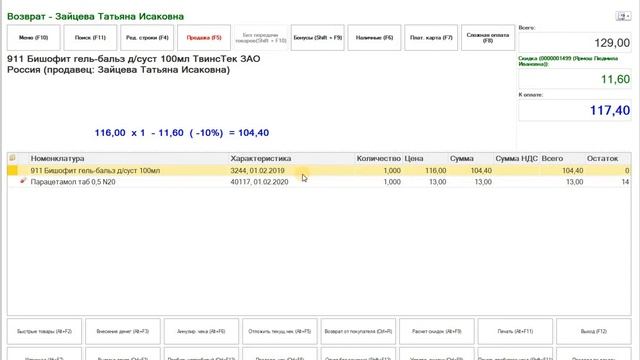Click the yellow row marker of Бишофит
Screen dimensions: 640x360
coord(12,171)
